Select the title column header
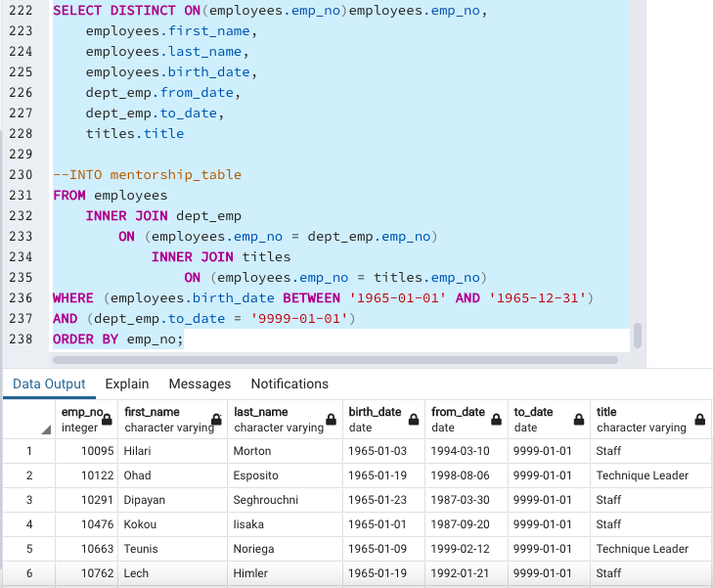Screen dimensions: 713x588 (650, 420)
